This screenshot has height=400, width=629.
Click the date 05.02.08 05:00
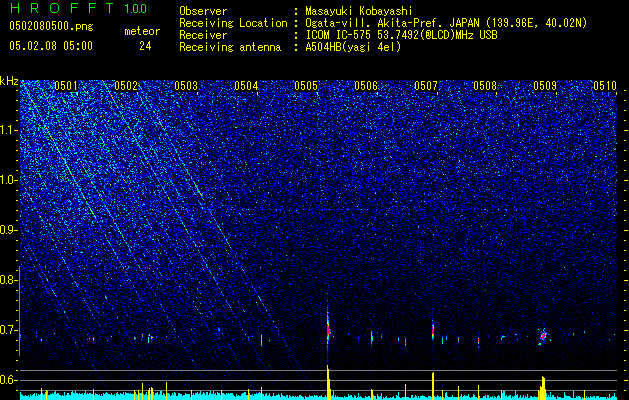[51, 46]
